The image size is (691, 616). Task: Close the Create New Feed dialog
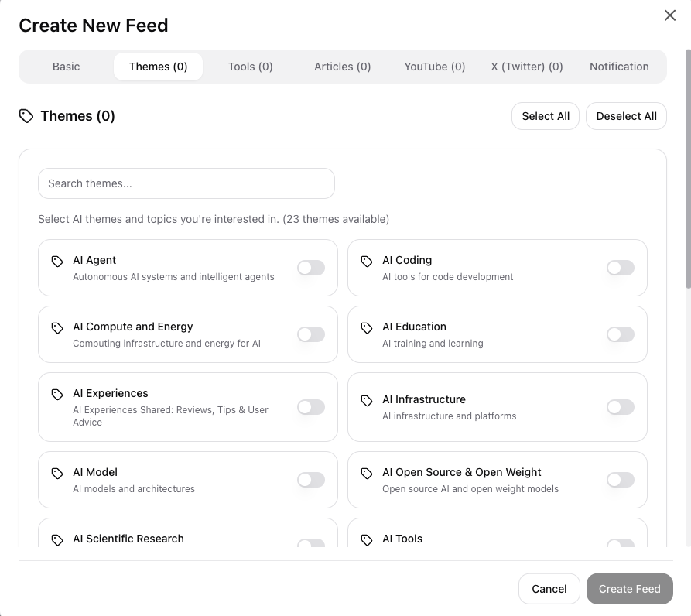(669, 15)
